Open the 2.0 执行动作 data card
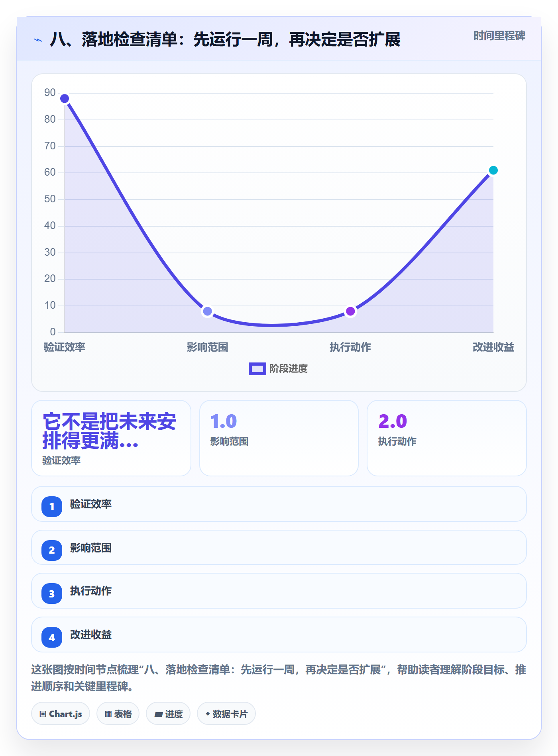 click(447, 438)
